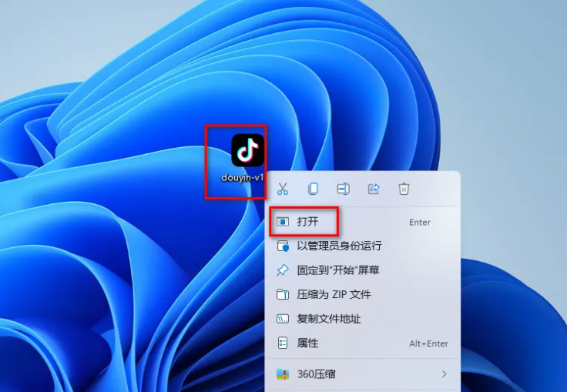Choose 复制文件地址 menu item

pos(363,319)
